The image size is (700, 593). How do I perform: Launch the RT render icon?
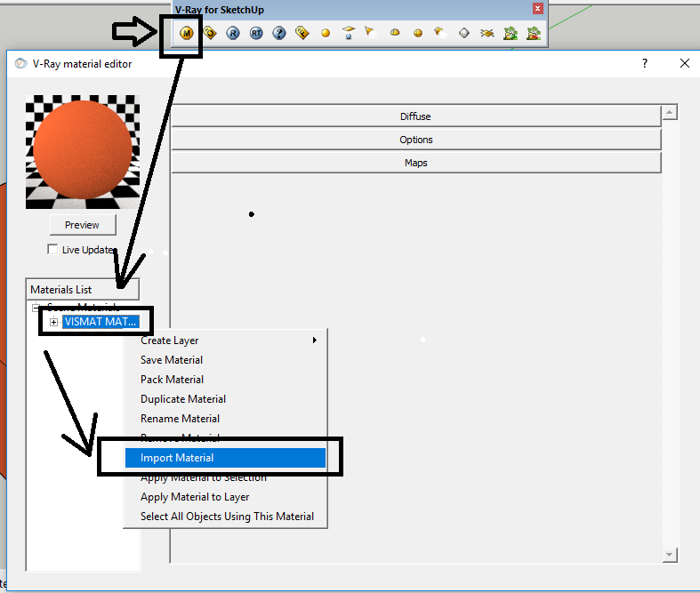256,33
